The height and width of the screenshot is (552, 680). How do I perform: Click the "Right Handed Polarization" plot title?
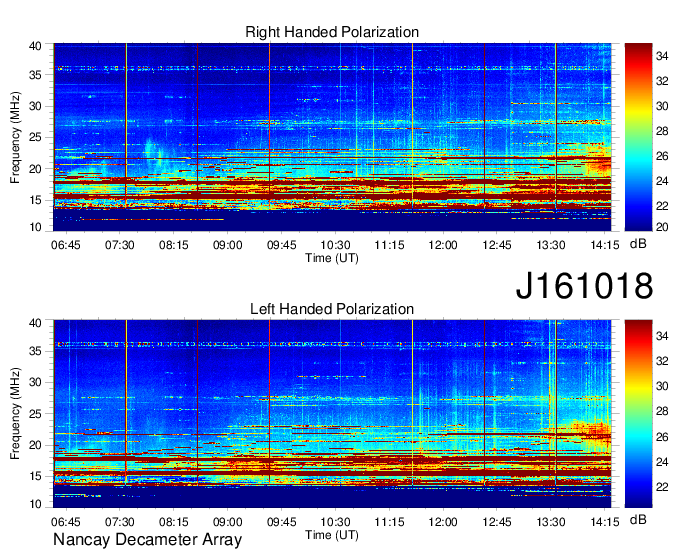click(332, 32)
